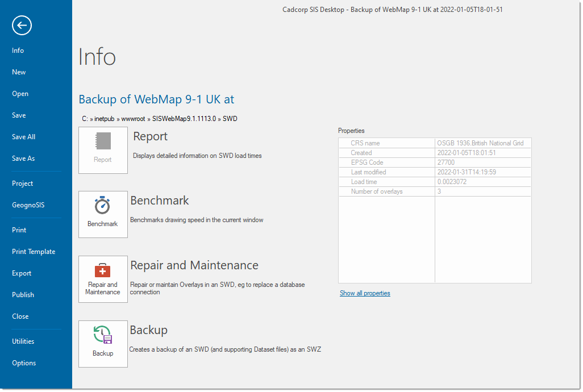The width and height of the screenshot is (583, 392).
Task: Go to the wwwroot path segment
Action: pos(133,119)
